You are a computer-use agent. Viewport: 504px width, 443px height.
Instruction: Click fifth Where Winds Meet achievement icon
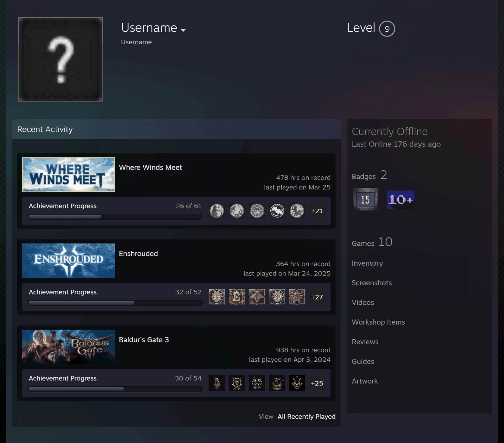[297, 211]
